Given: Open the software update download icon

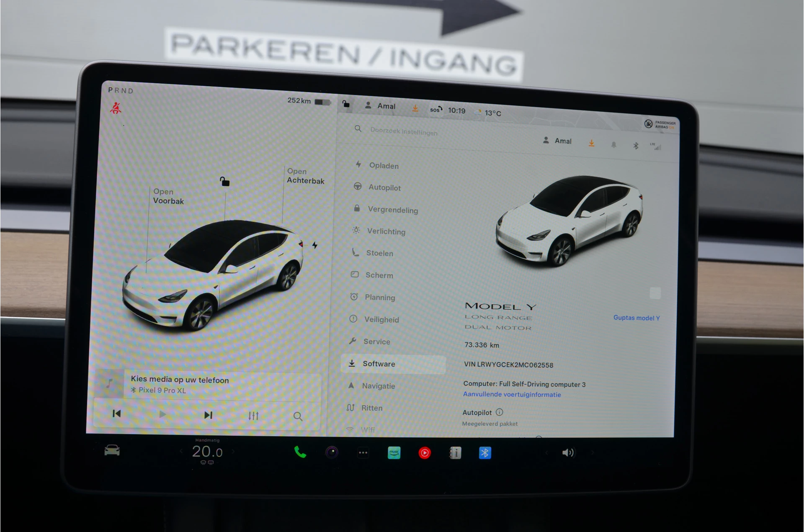Looking at the screenshot, I should (x=591, y=143).
